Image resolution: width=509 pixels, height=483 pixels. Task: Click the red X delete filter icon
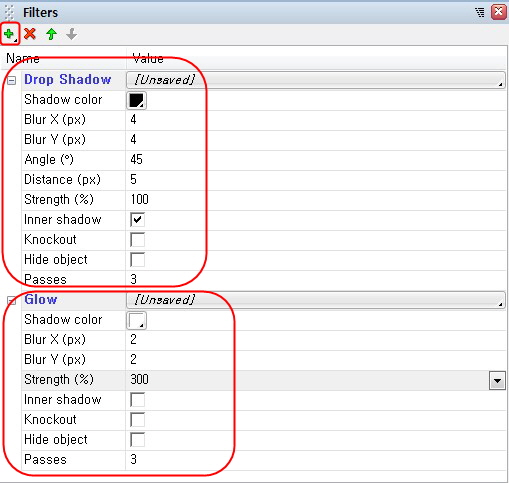[30, 34]
